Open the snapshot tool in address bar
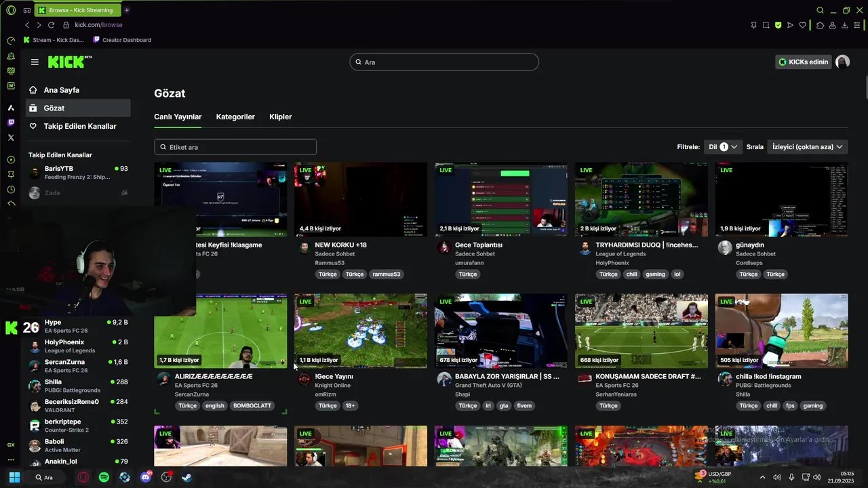This screenshot has width=868, height=488. tap(766, 25)
